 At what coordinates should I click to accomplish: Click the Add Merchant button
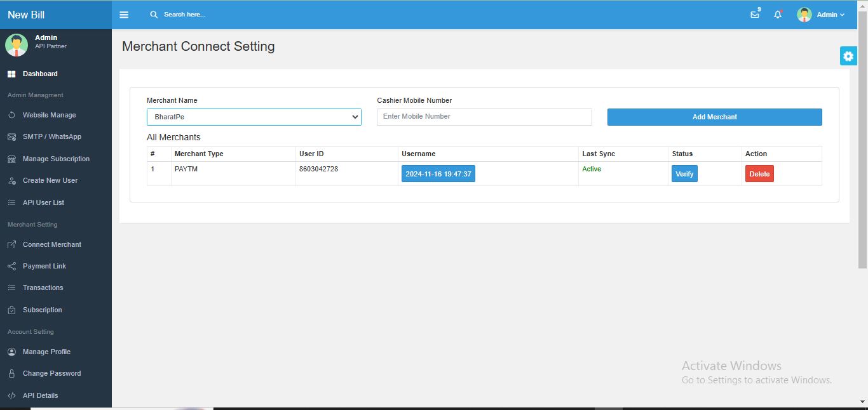tap(714, 117)
